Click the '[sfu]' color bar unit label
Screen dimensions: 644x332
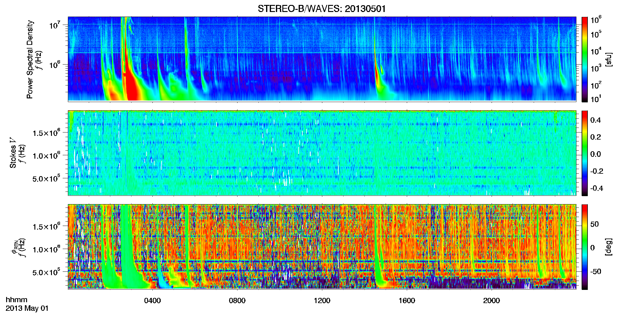click(608, 59)
